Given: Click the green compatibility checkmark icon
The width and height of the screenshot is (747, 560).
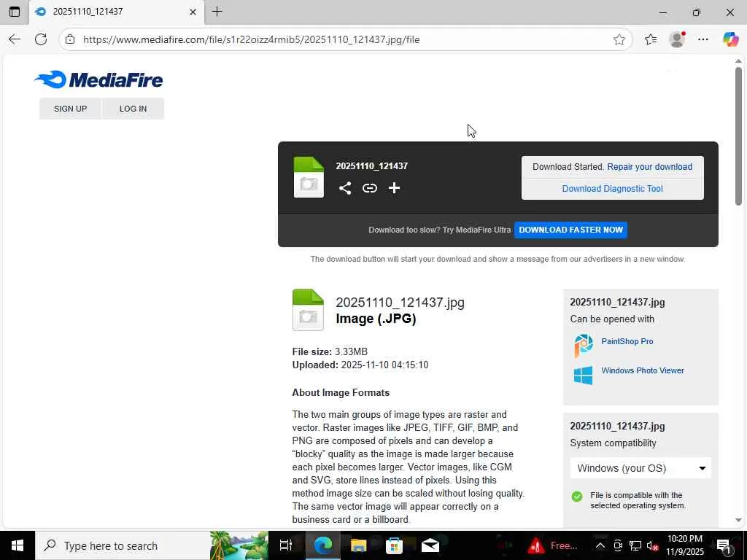Looking at the screenshot, I should (x=577, y=497).
